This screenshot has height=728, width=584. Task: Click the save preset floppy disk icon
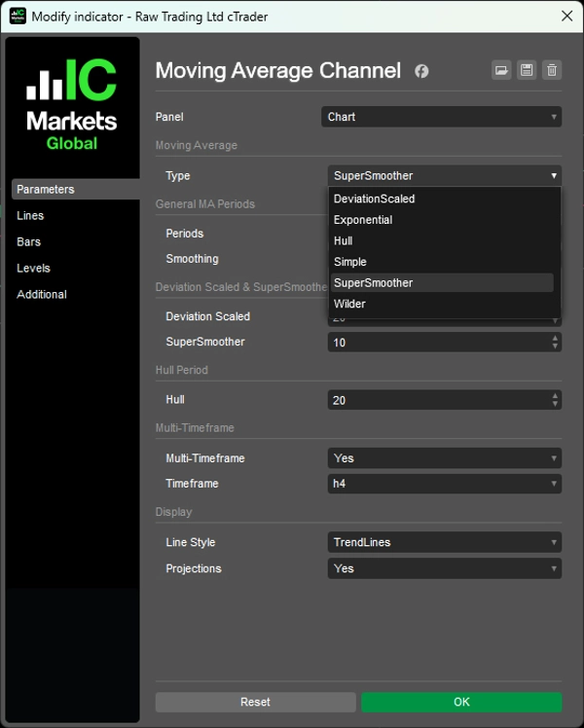pos(527,70)
